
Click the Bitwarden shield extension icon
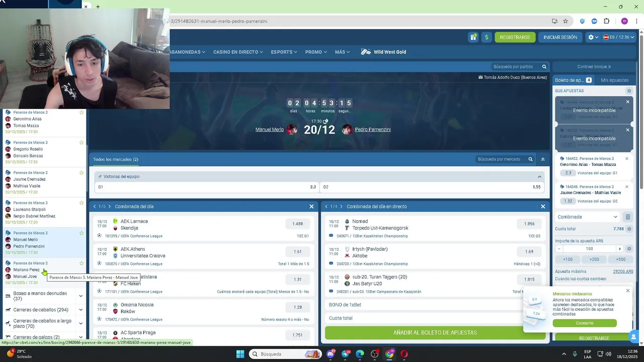tap(582, 21)
